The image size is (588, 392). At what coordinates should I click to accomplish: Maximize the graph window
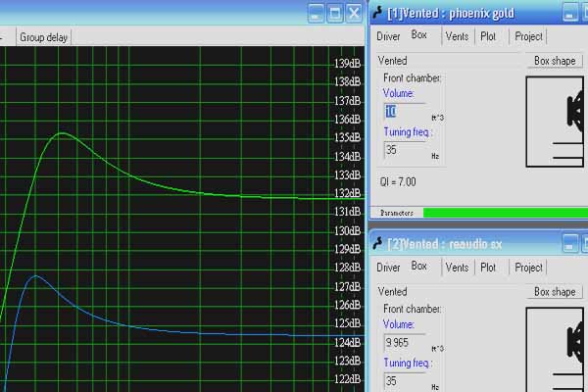[334, 13]
